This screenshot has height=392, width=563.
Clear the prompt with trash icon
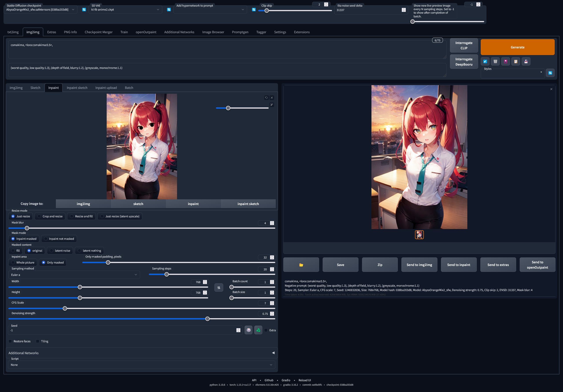point(495,61)
